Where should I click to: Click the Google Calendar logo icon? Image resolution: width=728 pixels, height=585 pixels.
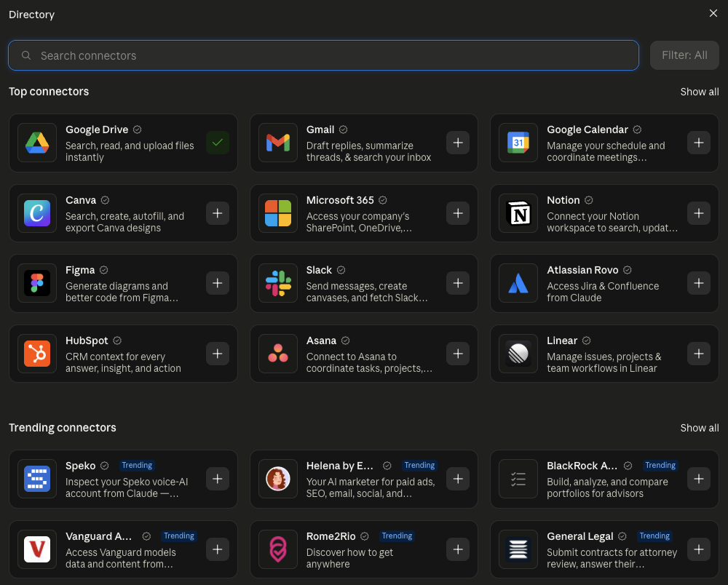tap(518, 143)
